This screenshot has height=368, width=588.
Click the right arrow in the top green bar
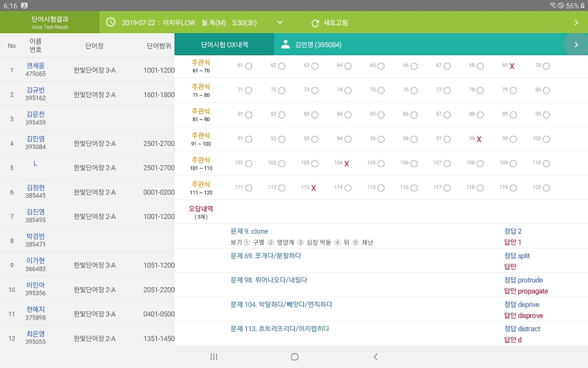(577, 23)
